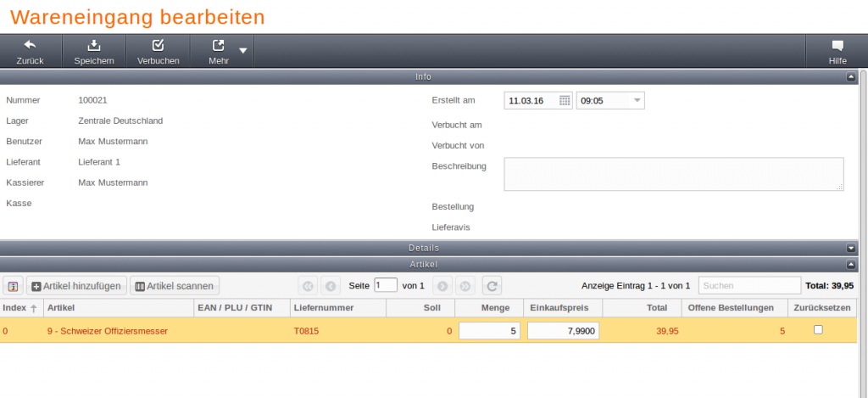Go to the first page icon

click(308, 286)
